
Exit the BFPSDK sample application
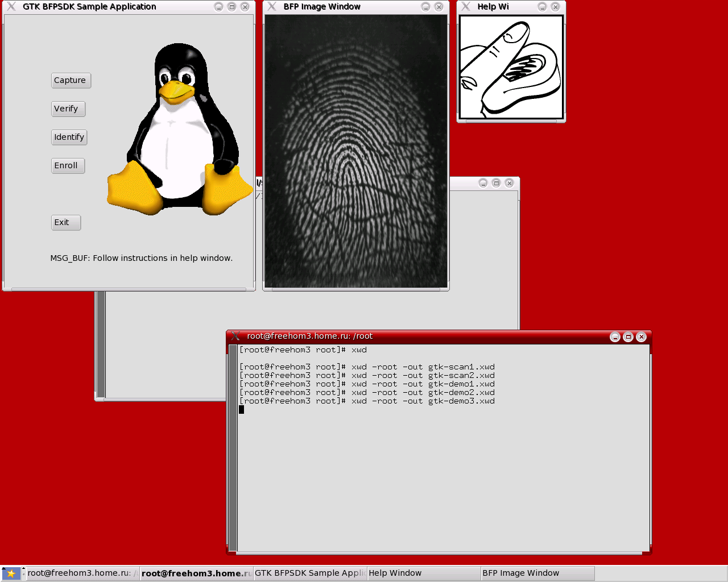(x=65, y=223)
